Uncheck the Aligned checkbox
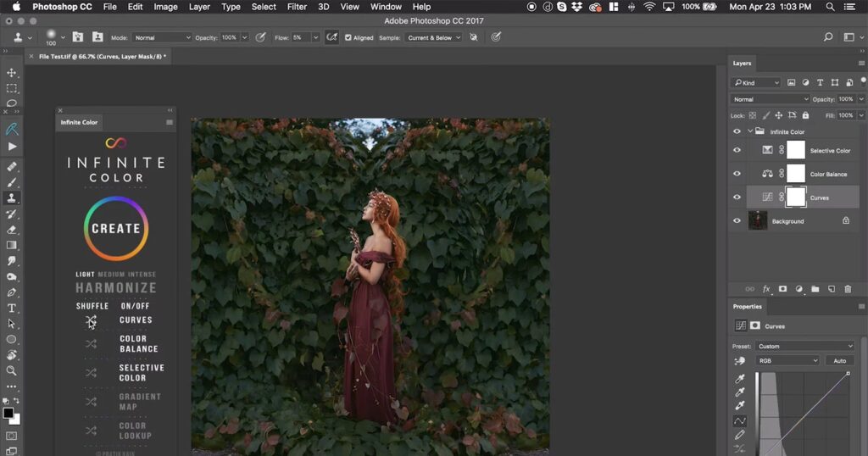 tap(348, 37)
